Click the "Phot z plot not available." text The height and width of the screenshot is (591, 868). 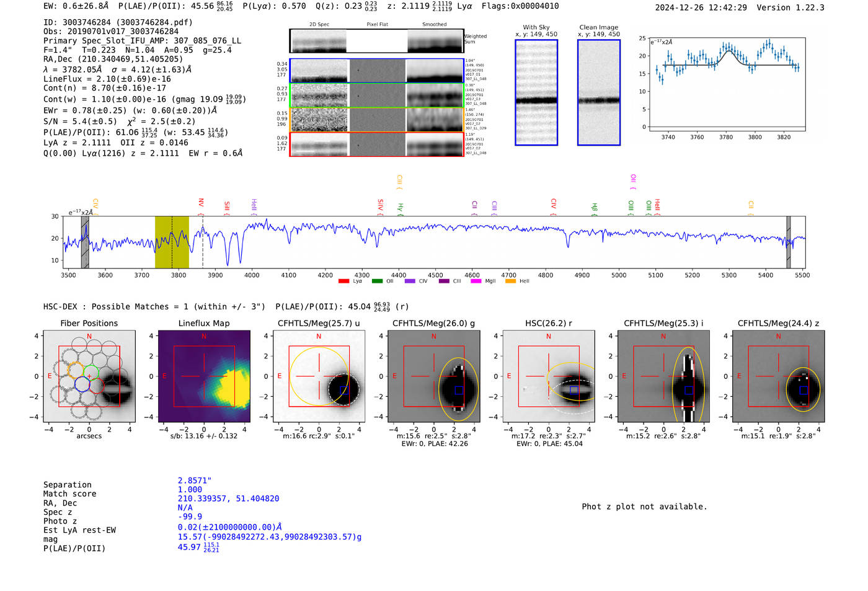coord(644,507)
